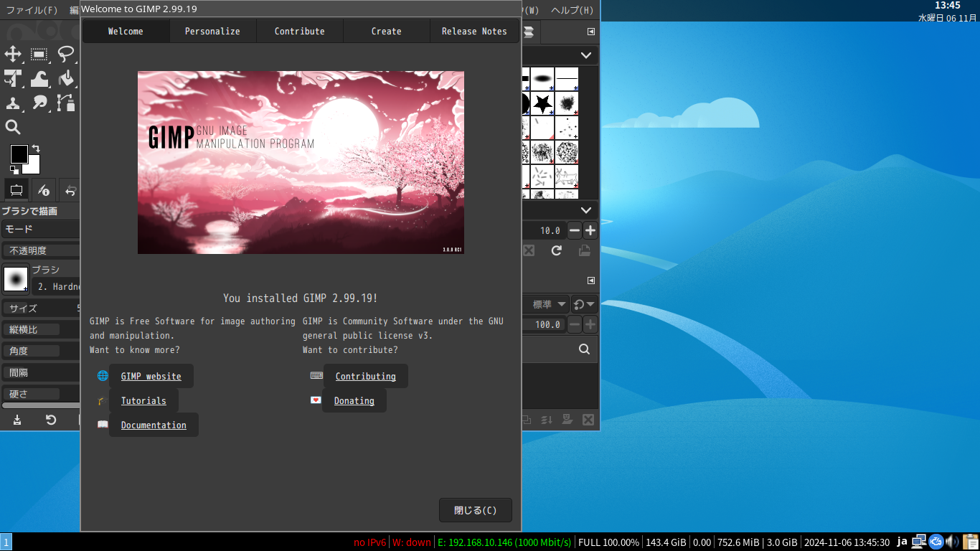Screen dimensions: 980x551
Task: Click the 閉じる(C) close button
Action: [x=476, y=510]
